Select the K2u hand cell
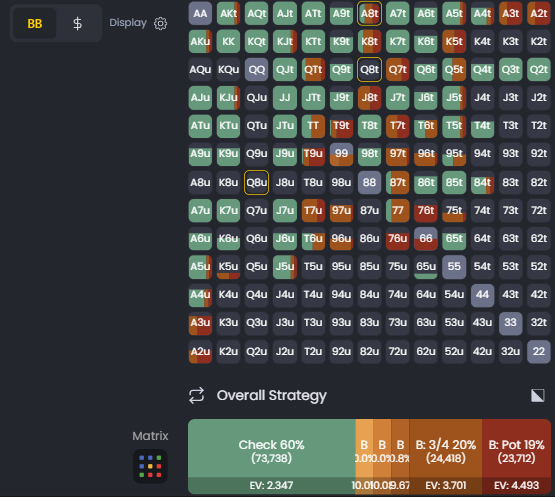Viewport: 555px width, 497px height. (228, 351)
